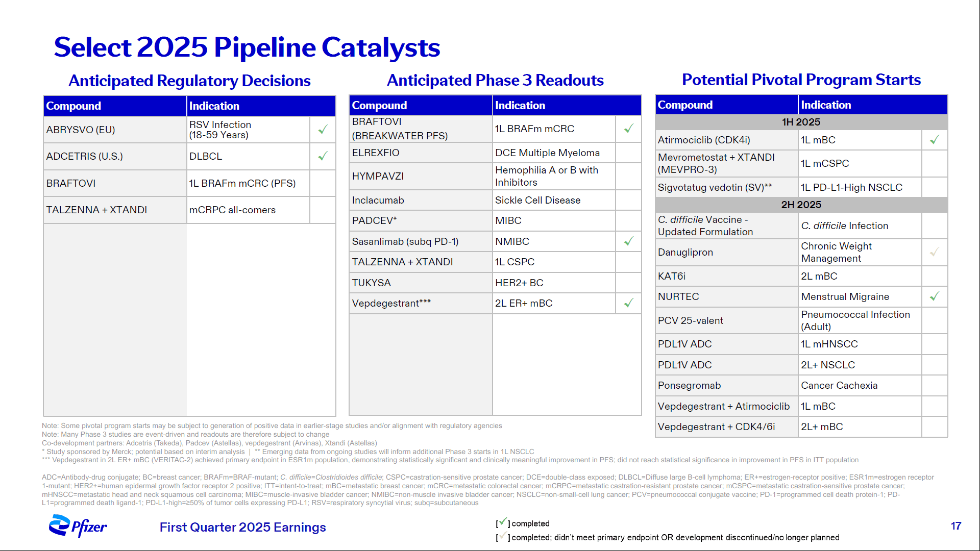
Task: Click the green checkmark in the completed legend
Action: pyautogui.click(x=503, y=522)
